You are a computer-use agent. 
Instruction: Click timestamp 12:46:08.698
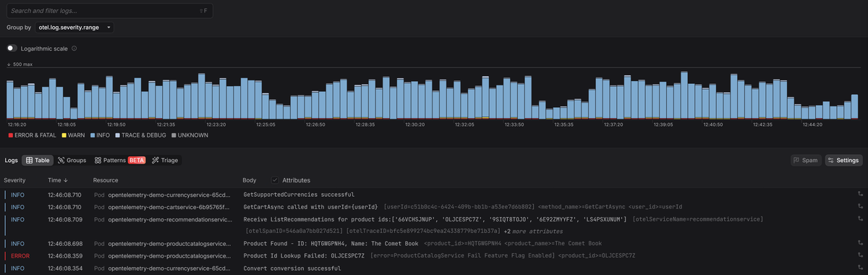(64, 243)
